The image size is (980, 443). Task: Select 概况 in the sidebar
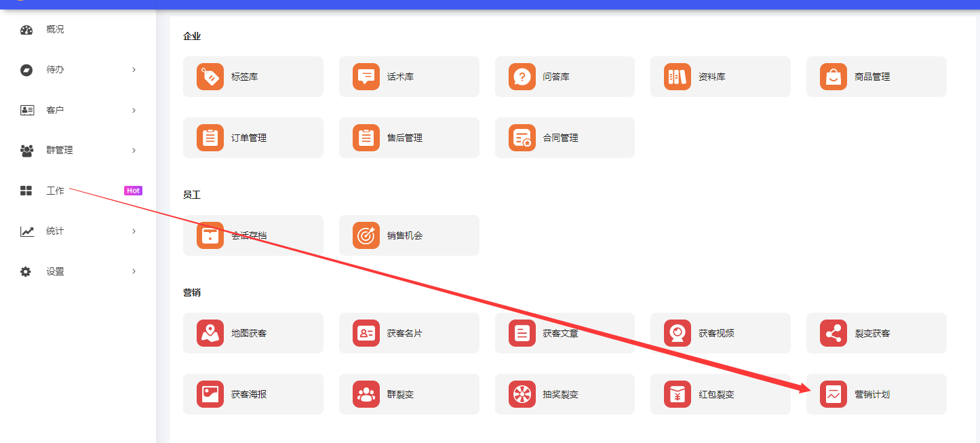click(x=55, y=30)
